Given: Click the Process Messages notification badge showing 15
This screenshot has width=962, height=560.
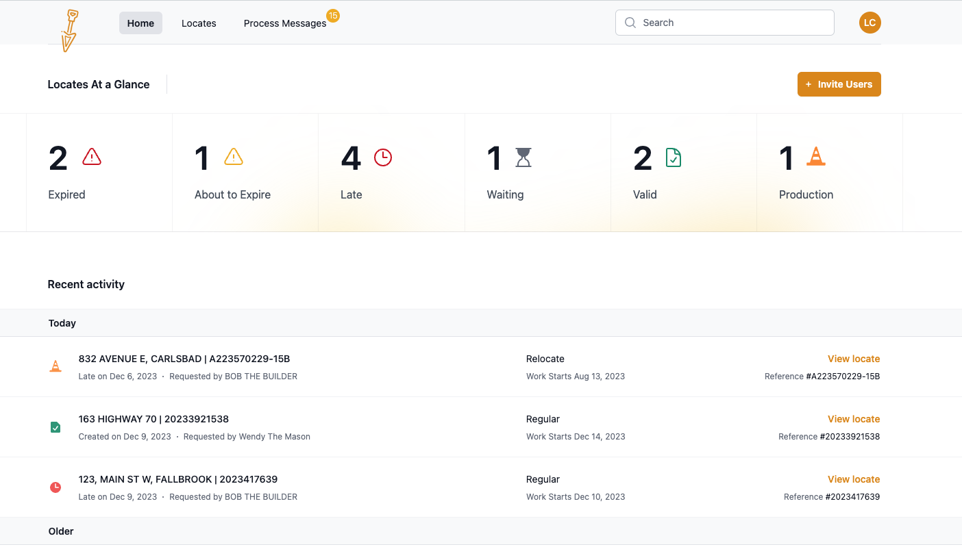Looking at the screenshot, I should coord(334,16).
